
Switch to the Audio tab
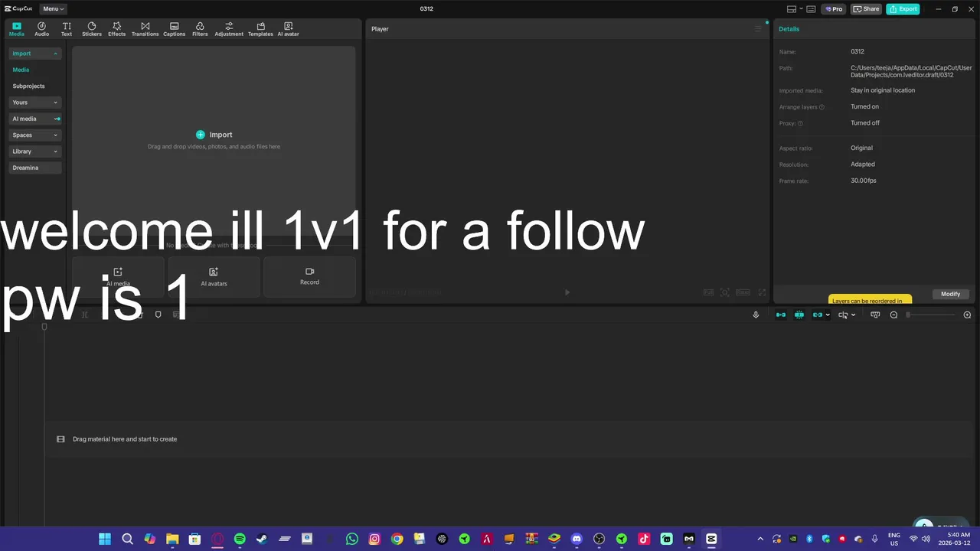(41, 29)
